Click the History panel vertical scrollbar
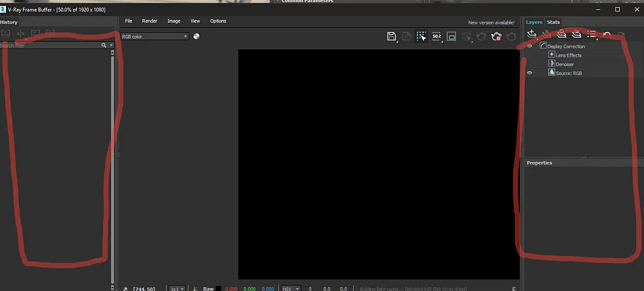 tap(112, 168)
